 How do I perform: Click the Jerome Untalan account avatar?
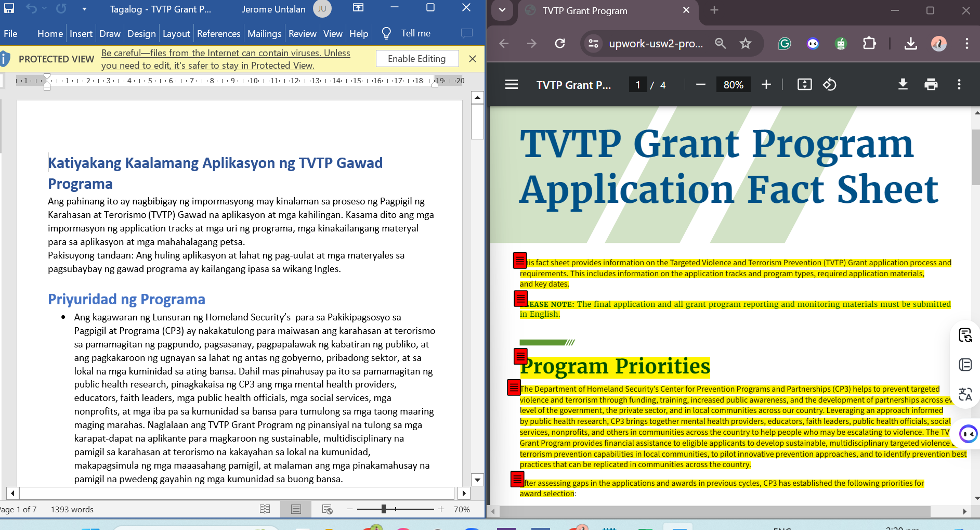click(322, 9)
